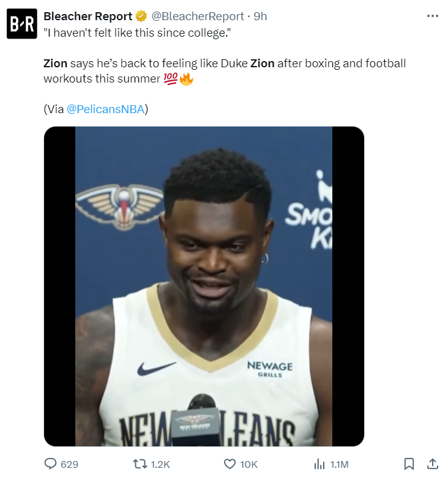Open the @PelicansNBA mention link
448x480 pixels.
pos(105,109)
